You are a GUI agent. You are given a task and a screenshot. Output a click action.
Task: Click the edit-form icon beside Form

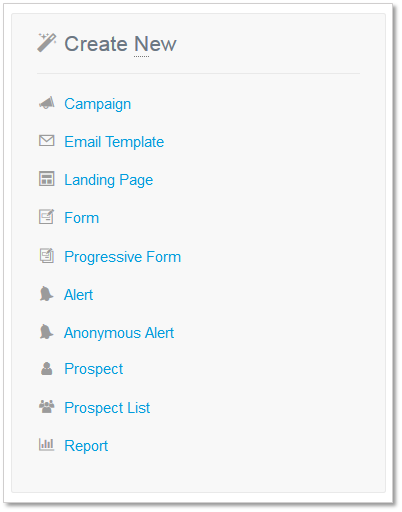[x=47, y=217]
